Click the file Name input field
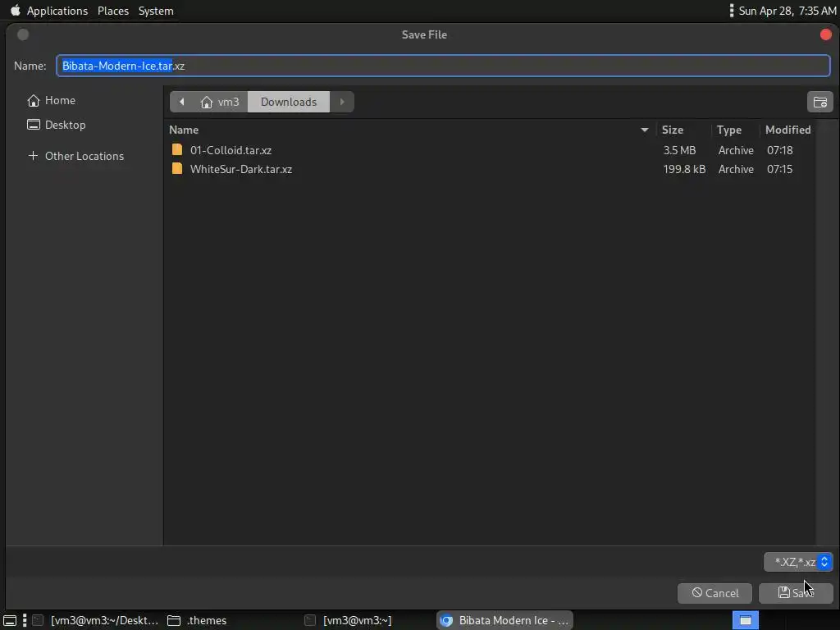The image size is (840, 630). point(443,66)
